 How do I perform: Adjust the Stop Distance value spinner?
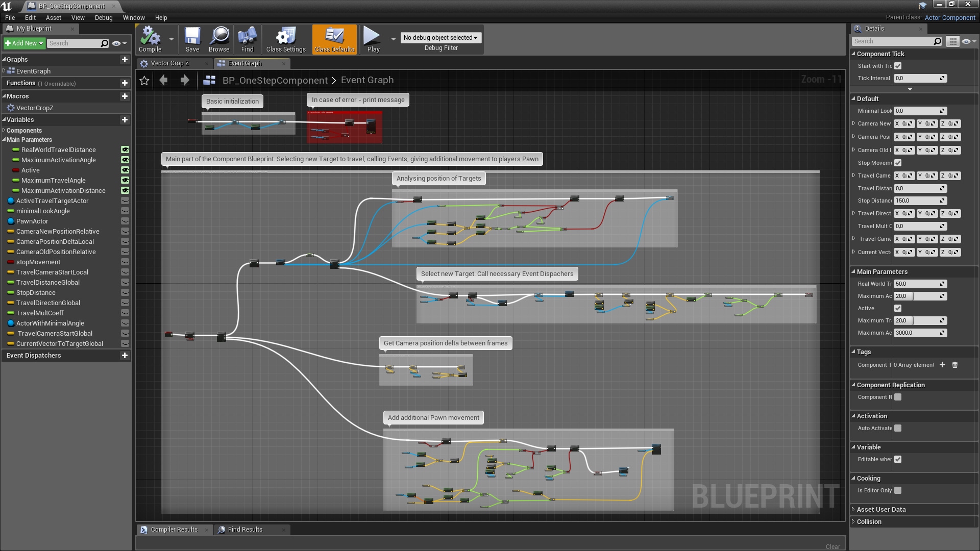point(920,201)
